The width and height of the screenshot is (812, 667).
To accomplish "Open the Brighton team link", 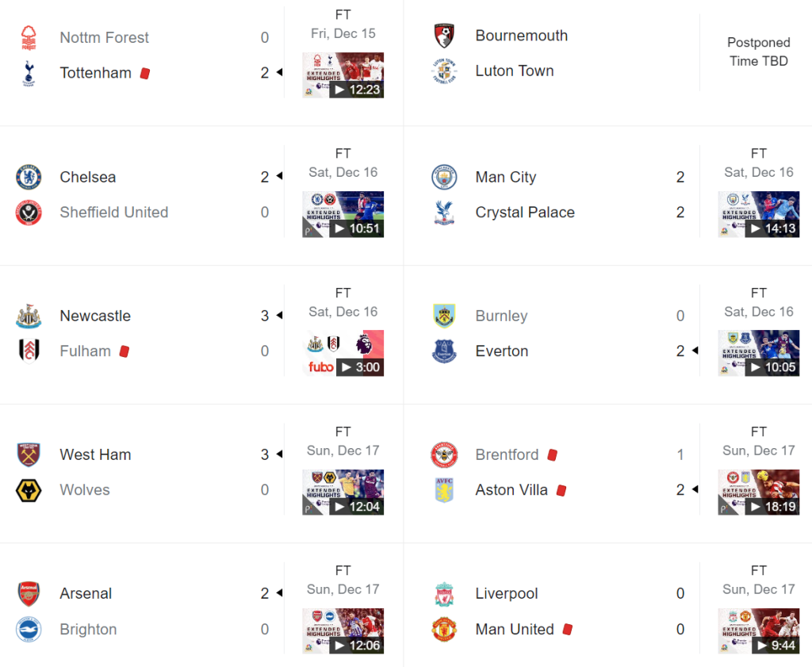I will pyautogui.click(x=88, y=629).
